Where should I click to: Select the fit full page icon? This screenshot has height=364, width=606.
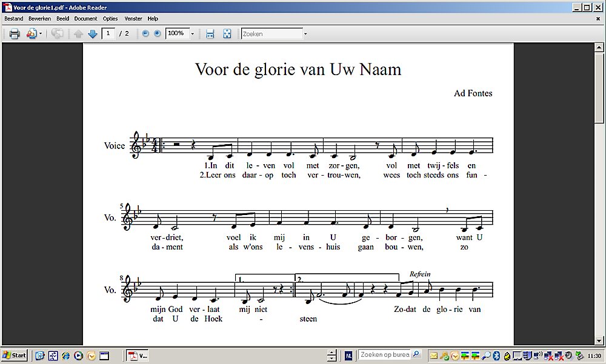(227, 34)
